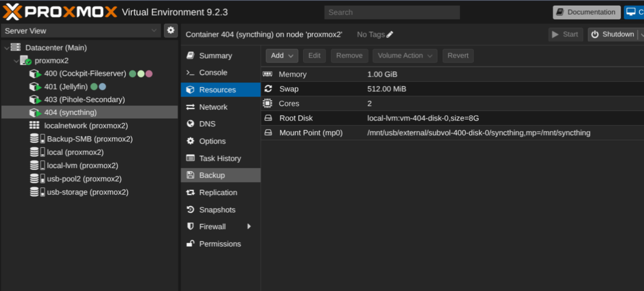Click the Proxmox logo
The height and width of the screenshot is (291, 644).
tap(60, 12)
